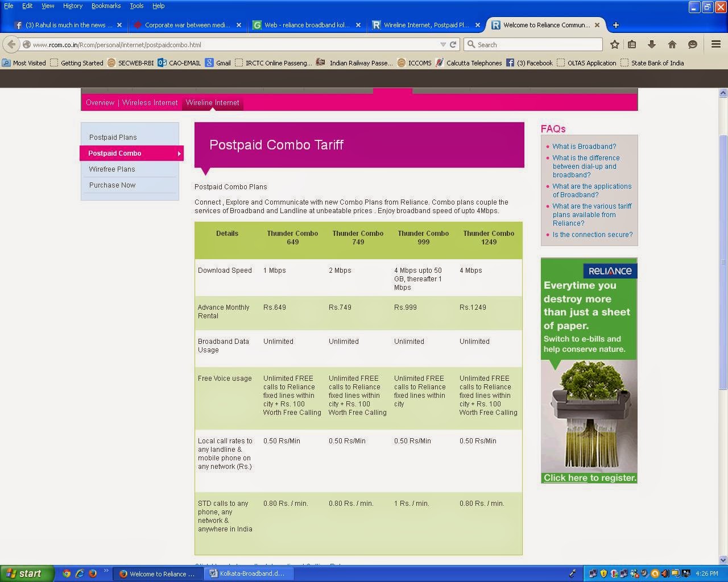Open the Bookmarks menu
The width and height of the screenshot is (728, 582).
(x=106, y=6)
